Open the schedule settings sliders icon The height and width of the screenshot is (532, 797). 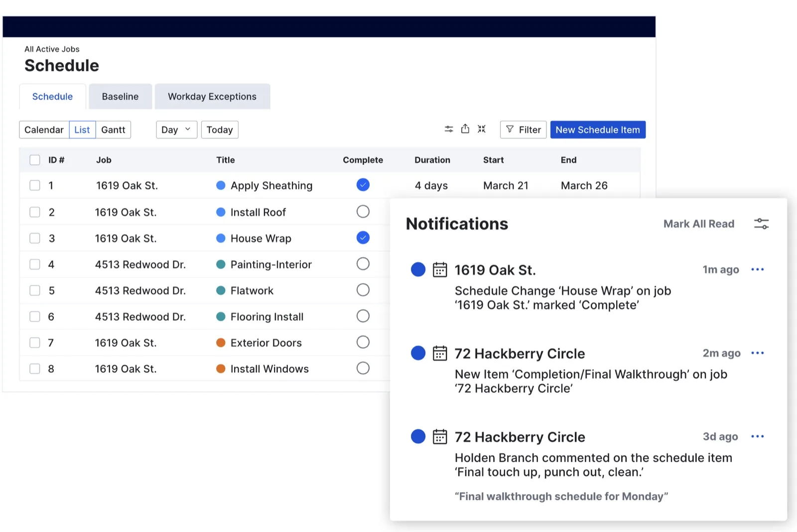point(449,129)
